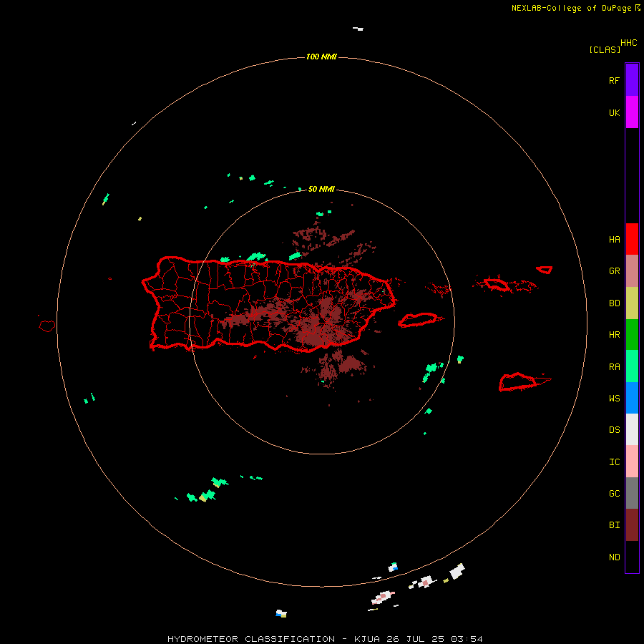Click the 'RA' legend label
This screenshot has width=644, height=644.
click(x=615, y=367)
